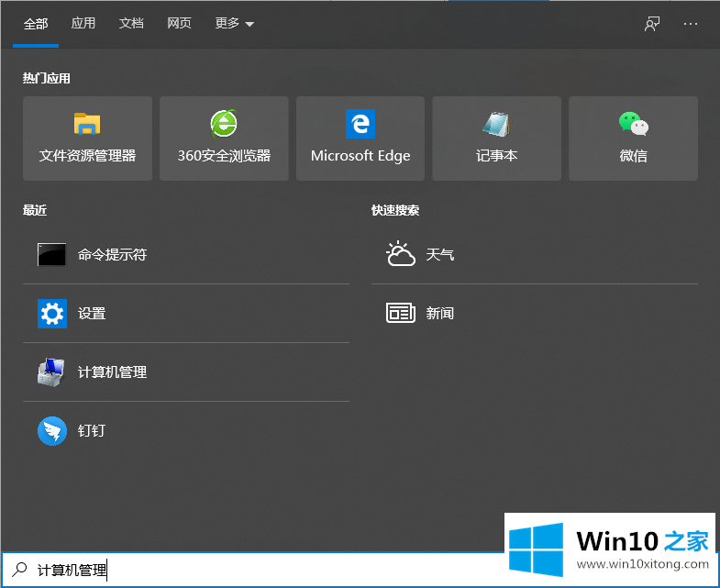
Task: Click the 记事本 tile label
Action: click(x=496, y=156)
